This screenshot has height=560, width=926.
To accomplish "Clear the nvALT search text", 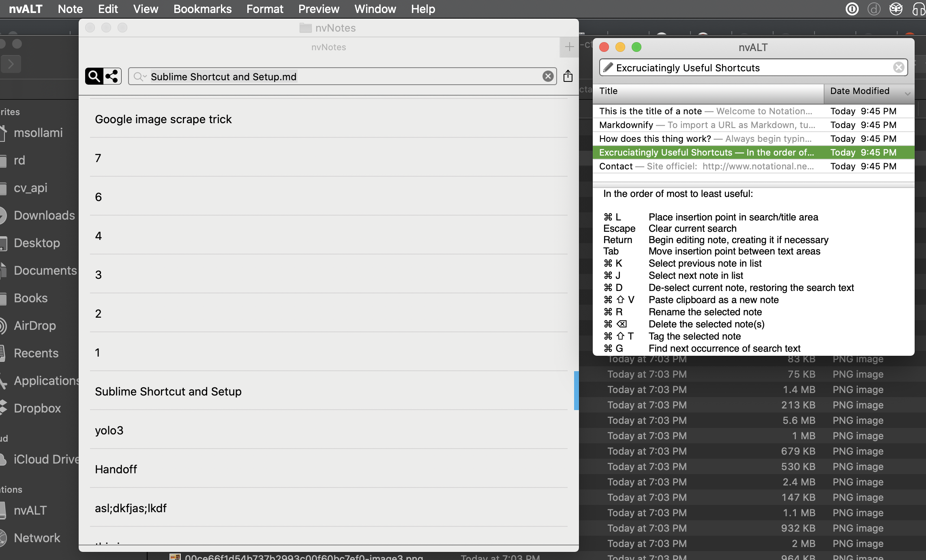I will 898,67.
